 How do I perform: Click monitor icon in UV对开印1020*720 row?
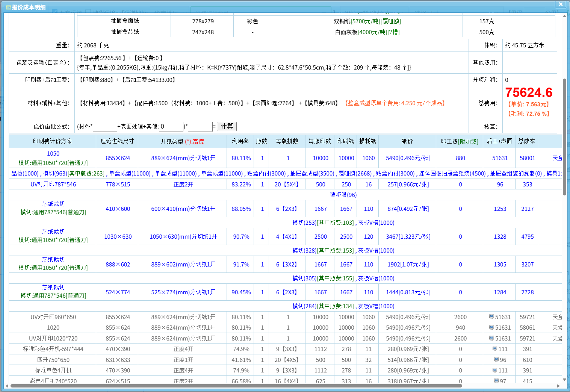(491, 338)
